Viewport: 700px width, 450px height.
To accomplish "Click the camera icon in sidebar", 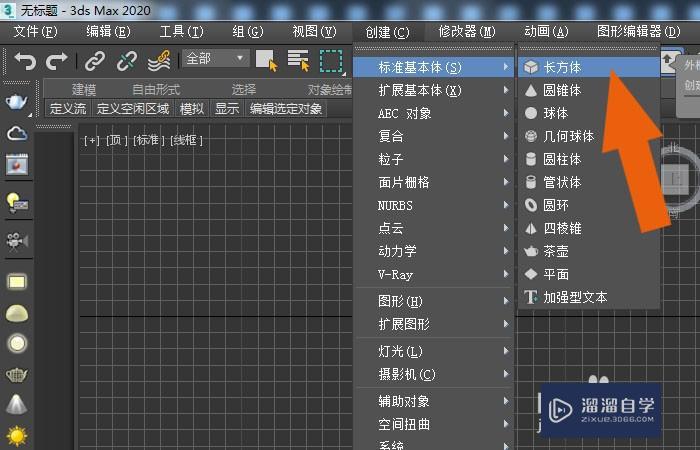I will [17, 242].
